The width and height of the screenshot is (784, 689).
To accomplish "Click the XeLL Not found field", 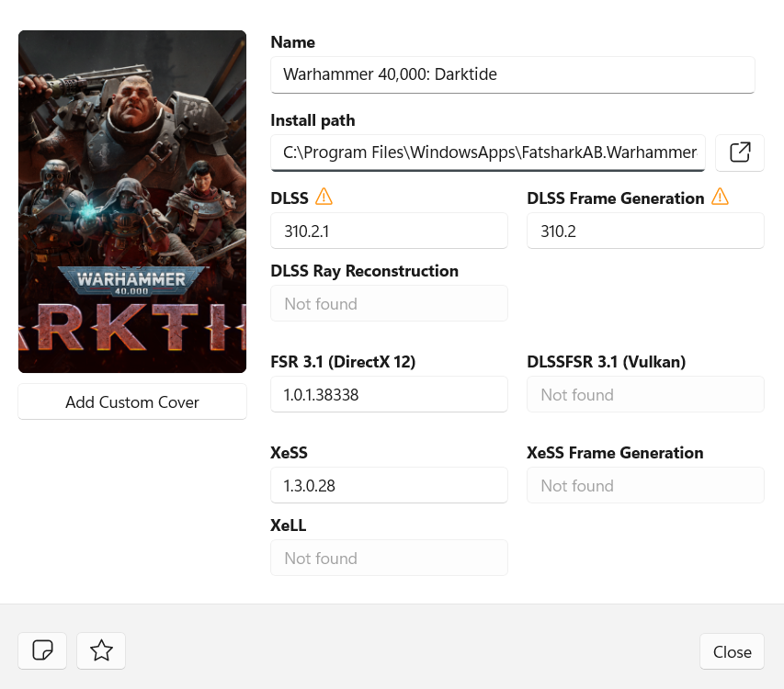I will click(389, 558).
